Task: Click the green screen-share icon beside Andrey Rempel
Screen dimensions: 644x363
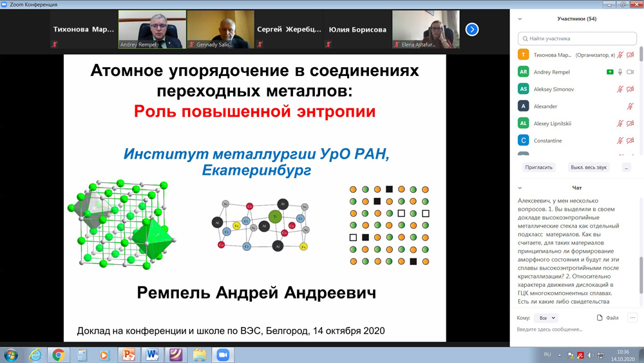Action: (x=609, y=72)
